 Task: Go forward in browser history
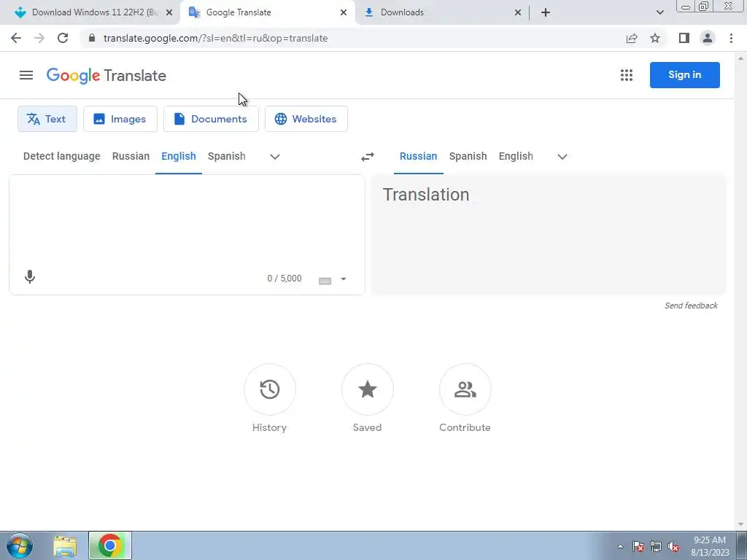click(39, 38)
